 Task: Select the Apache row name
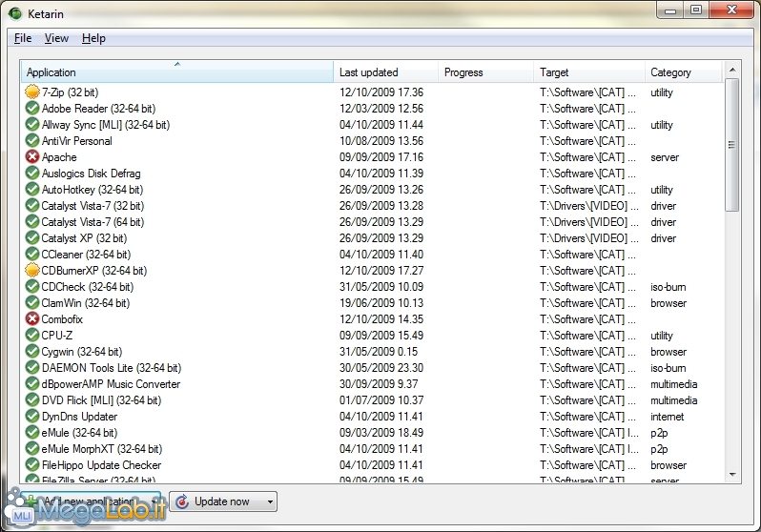pos(59,156)
